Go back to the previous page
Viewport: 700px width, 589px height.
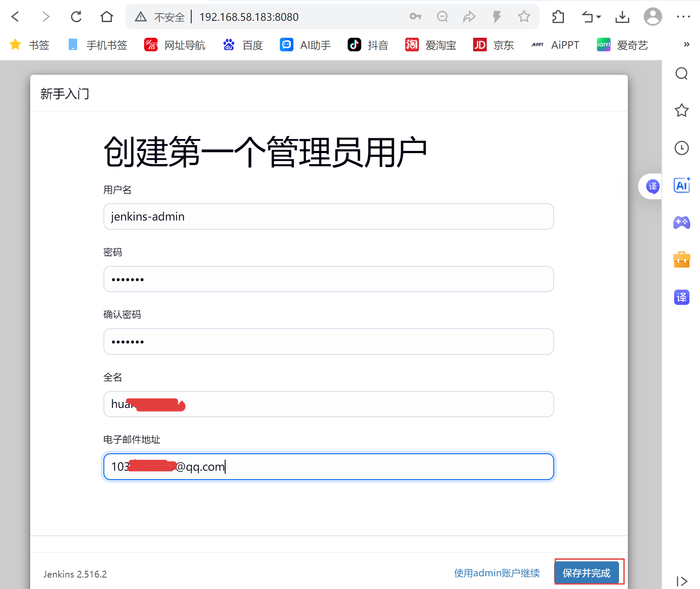coord(15,17)
